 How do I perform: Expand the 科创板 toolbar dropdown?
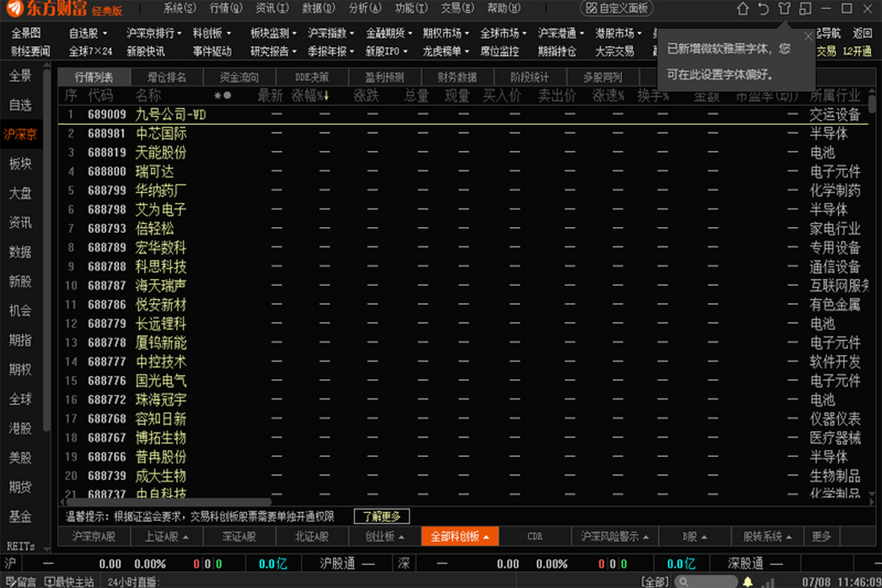212,34
